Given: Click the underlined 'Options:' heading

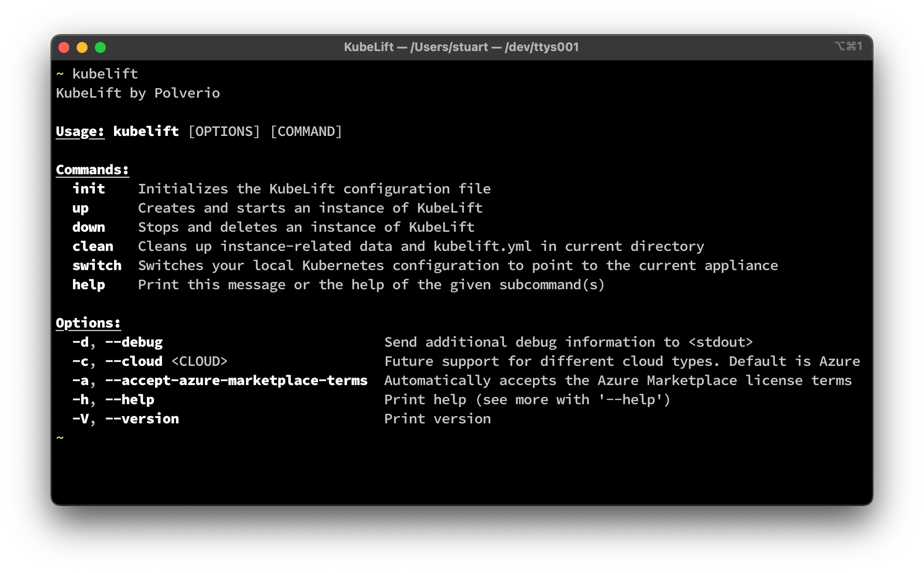Looking at the screenshot, I should (x=88, y=323).
